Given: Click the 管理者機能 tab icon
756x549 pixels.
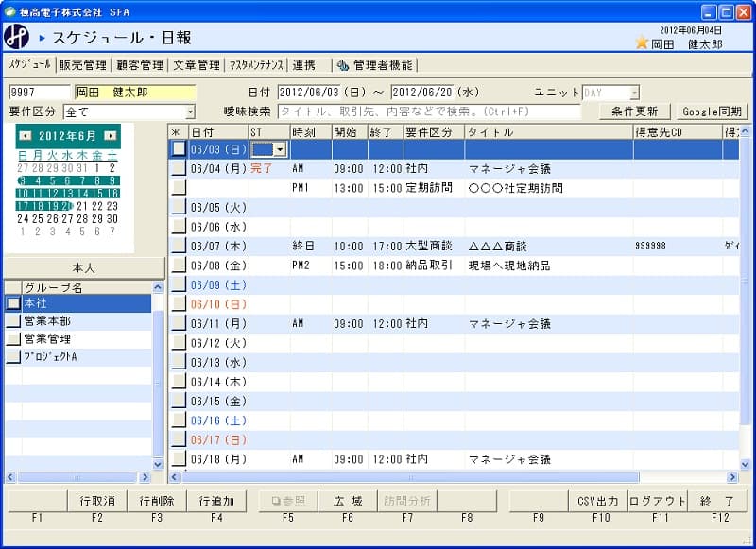Looking at the screenshot, I should pos(343,65).
